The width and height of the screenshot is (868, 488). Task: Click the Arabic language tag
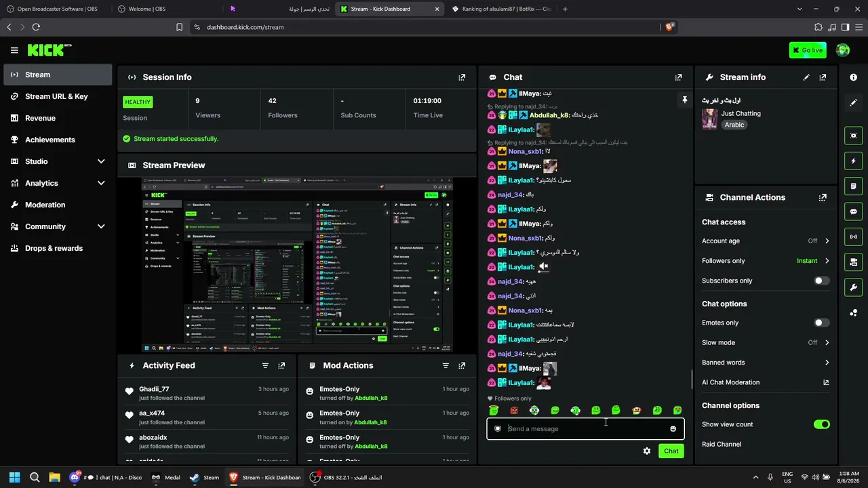tap(734, 125)
